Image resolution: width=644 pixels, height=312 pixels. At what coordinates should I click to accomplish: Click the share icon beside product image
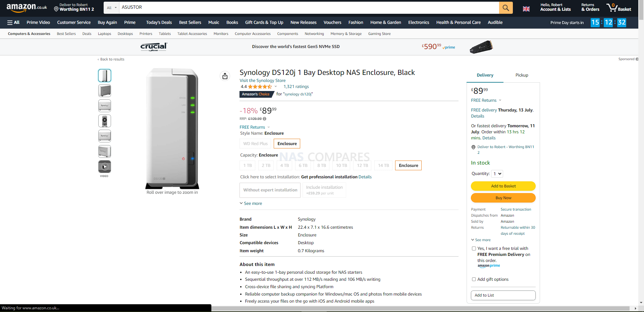[225, 76]
